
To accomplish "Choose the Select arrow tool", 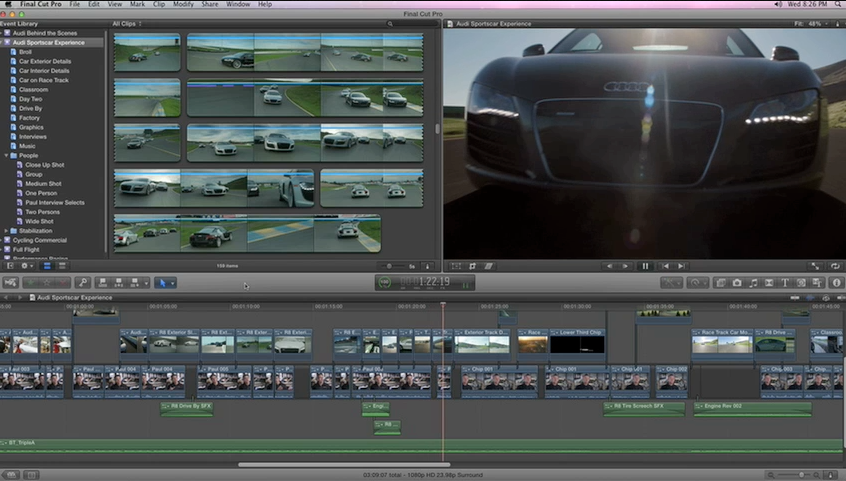I will coord(162,282).
